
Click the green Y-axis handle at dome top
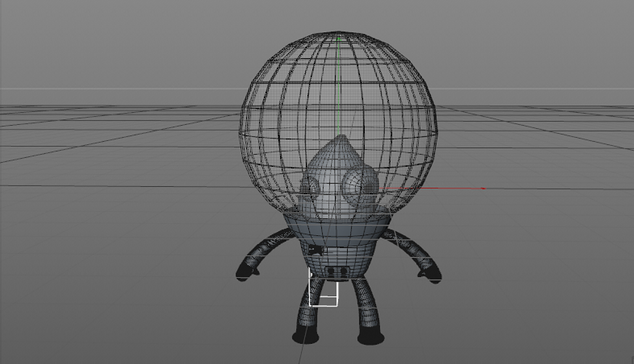point(339,39)
